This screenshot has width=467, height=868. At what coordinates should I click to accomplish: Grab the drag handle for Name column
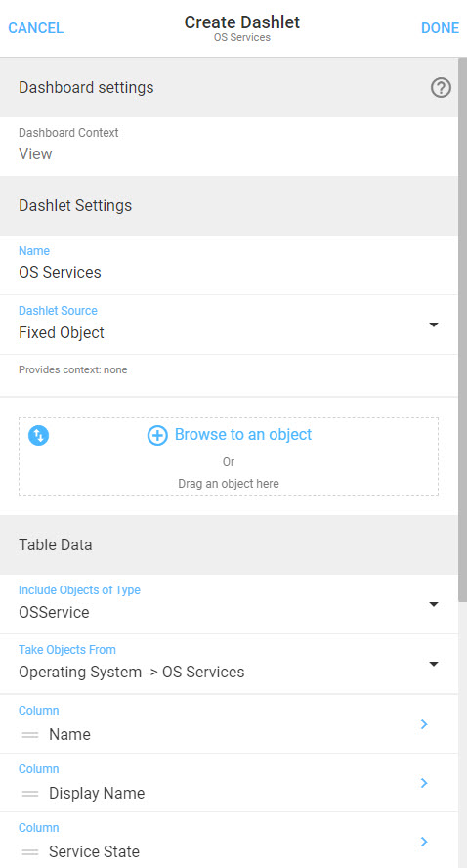coord(30,735)
